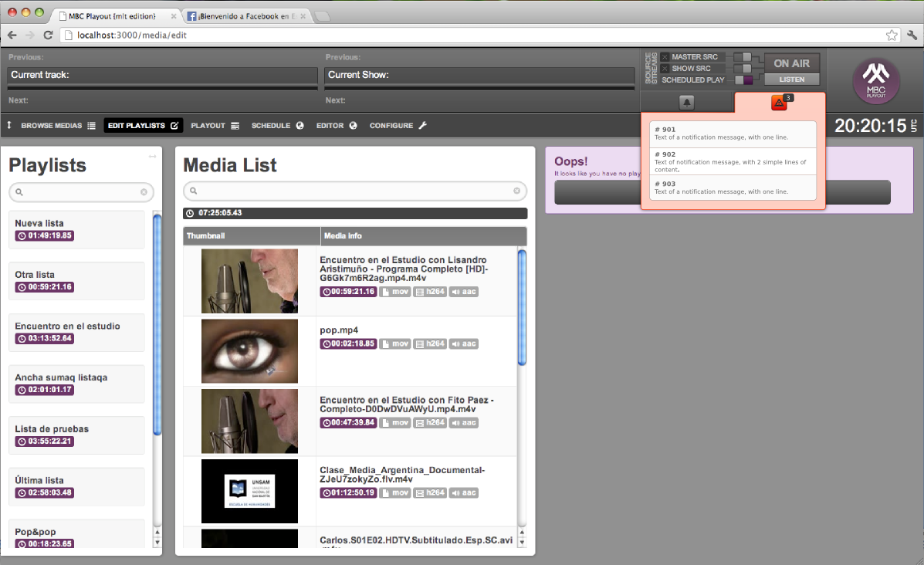Toggle the MASTER SRC switch
The height and width of the screenshot is (565, 924).
[x=743, y=57]
